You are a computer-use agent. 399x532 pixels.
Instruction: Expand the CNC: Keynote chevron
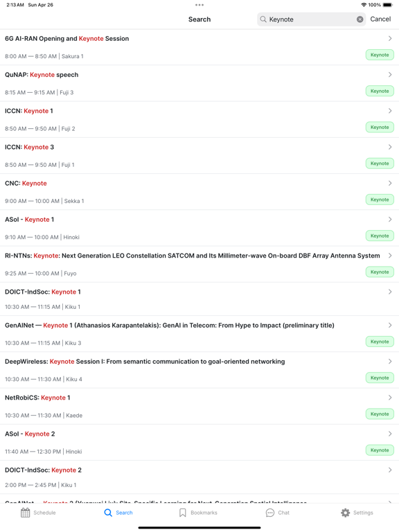click(390, 183)
